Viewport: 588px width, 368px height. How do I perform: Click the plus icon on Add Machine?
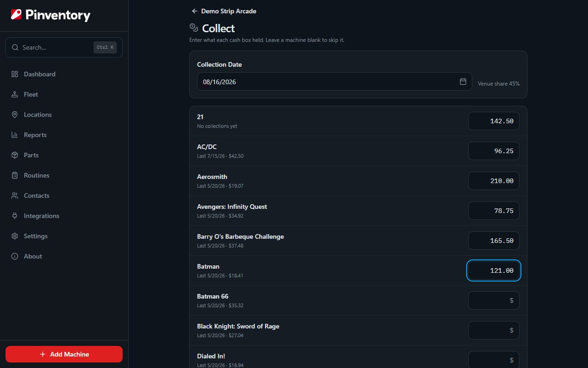tap(43, 354)
